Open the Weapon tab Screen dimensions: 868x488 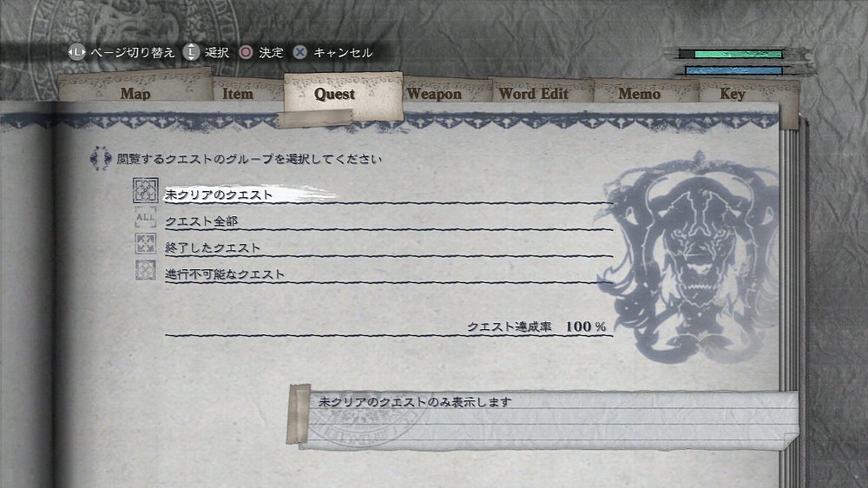[435, 92]
